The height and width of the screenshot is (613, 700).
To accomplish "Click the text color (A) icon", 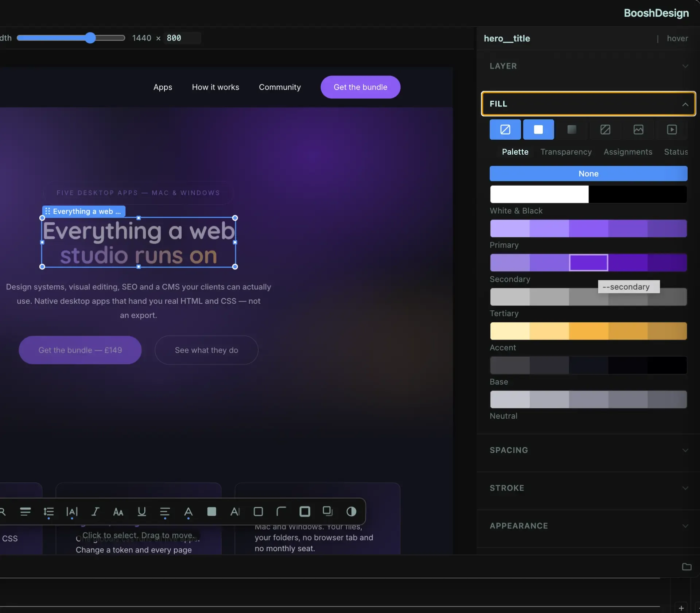I will [188, 512].
